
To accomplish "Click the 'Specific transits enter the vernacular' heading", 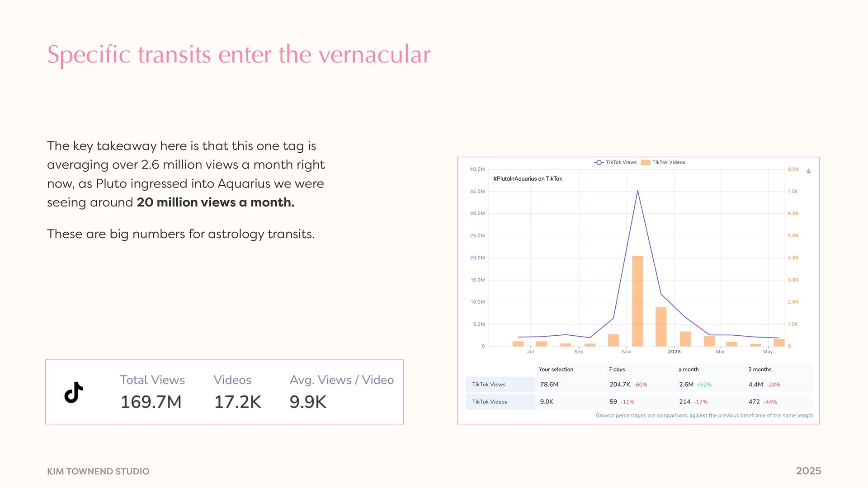I will (239, 55).
